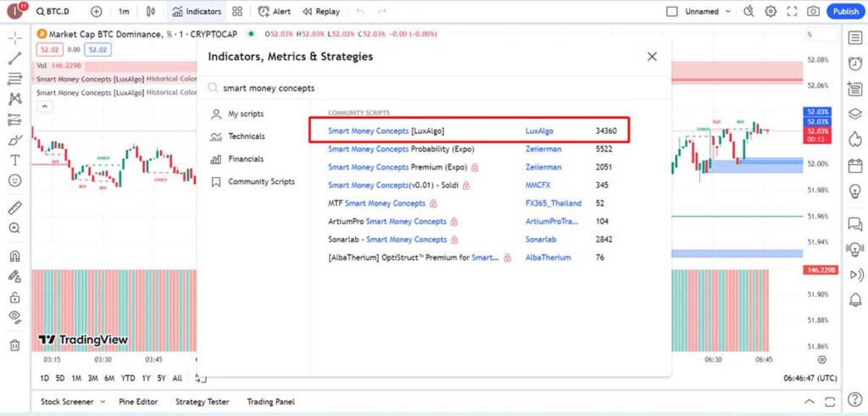Screen dimensions: 868x416
Task: Remove drawings with the trash icon
Action: point(15,345)
